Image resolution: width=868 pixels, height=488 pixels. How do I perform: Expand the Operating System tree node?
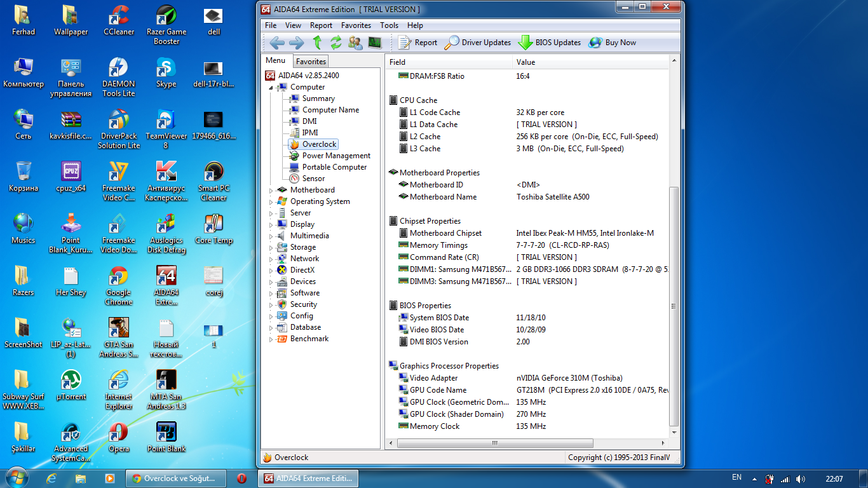(x=271, y=201)
